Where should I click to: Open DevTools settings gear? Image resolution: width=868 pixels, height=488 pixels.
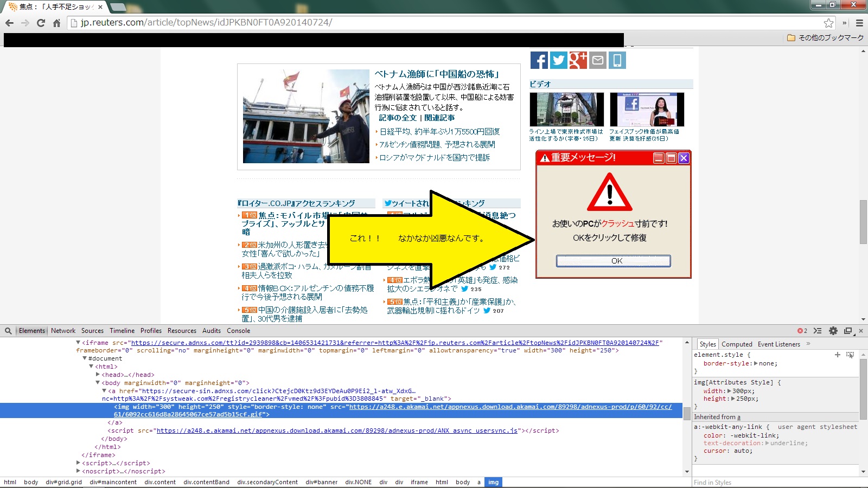point(833,331)
